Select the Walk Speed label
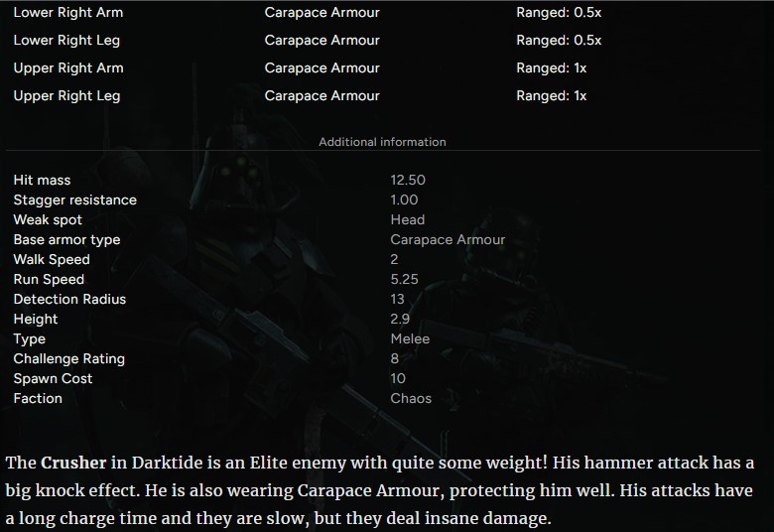This screenshot has width=774, height=532. (52, 259)
